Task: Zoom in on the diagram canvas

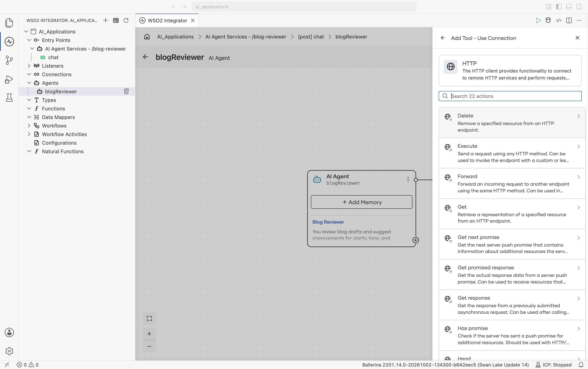Action: pyautogui.click(x=149, y=334)
